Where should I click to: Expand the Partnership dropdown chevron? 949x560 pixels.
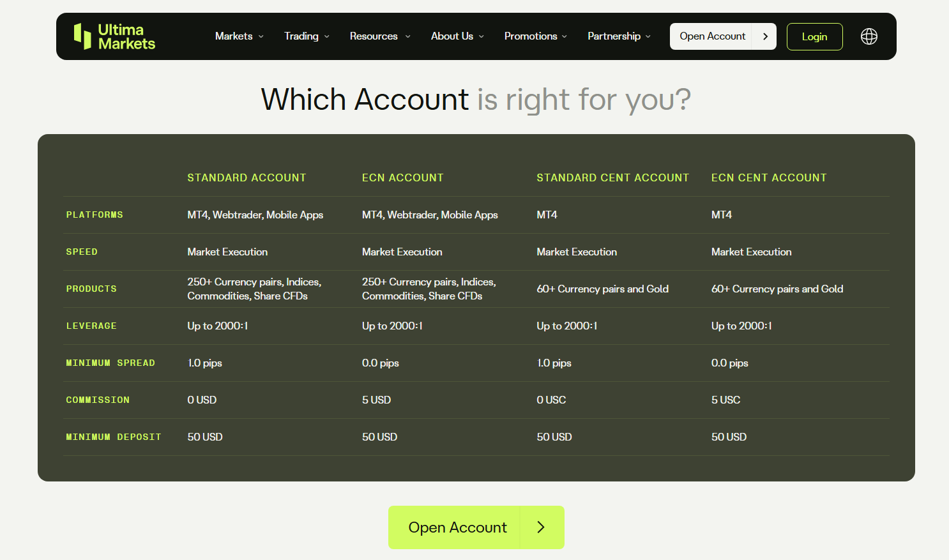click(x=648, y=36)
